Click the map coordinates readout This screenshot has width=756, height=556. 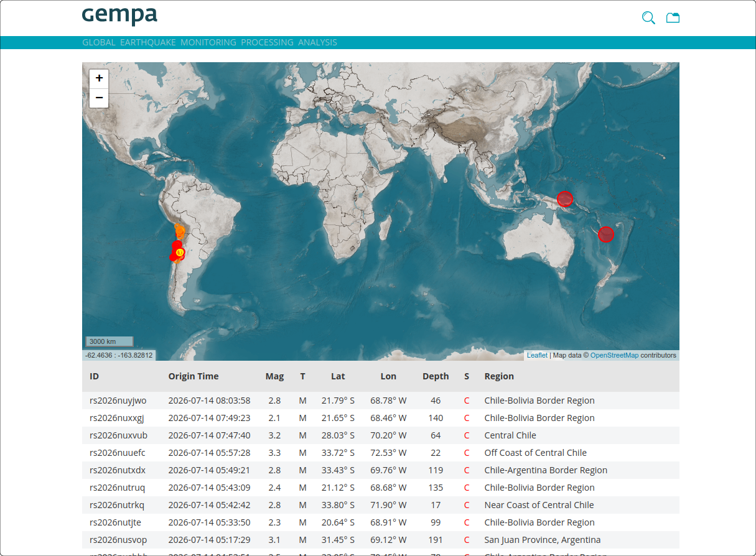click(x=119, y=356)
